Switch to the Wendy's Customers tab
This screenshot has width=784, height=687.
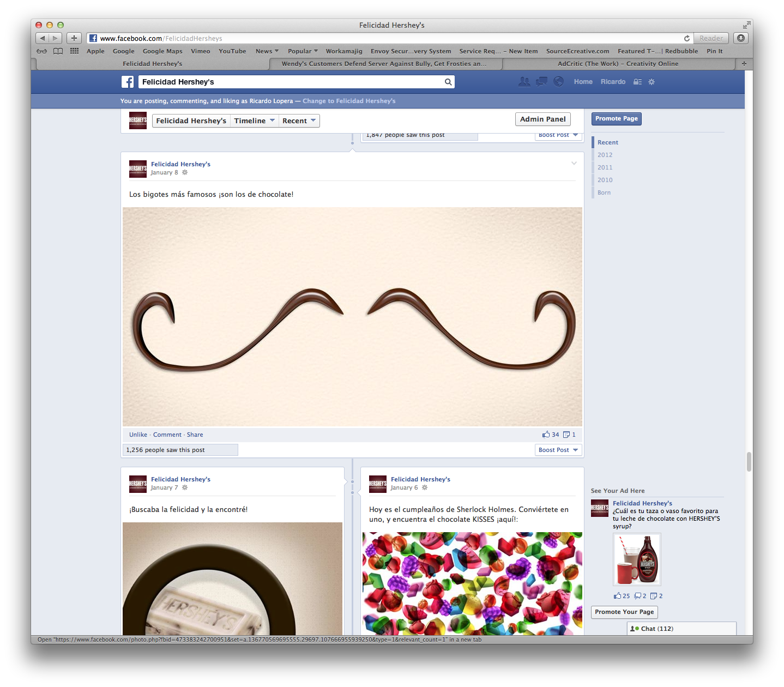pos(385,64)
